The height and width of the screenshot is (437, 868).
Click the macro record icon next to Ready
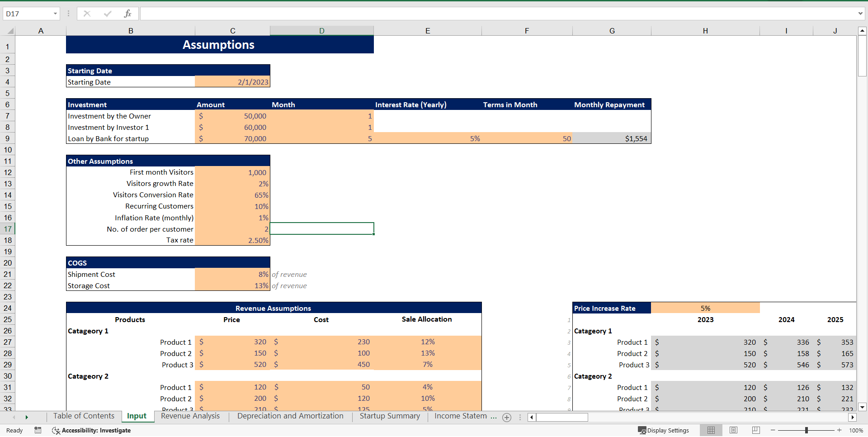click(x=38, y=430)
